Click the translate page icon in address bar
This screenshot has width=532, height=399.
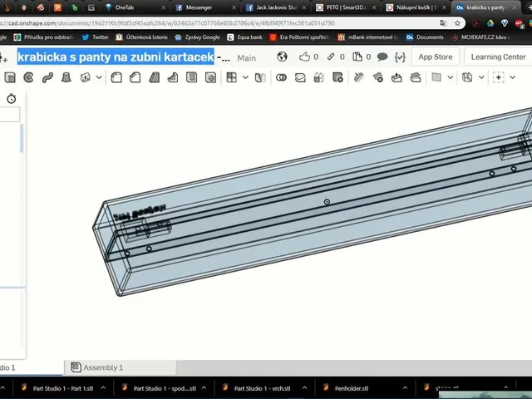443,23
